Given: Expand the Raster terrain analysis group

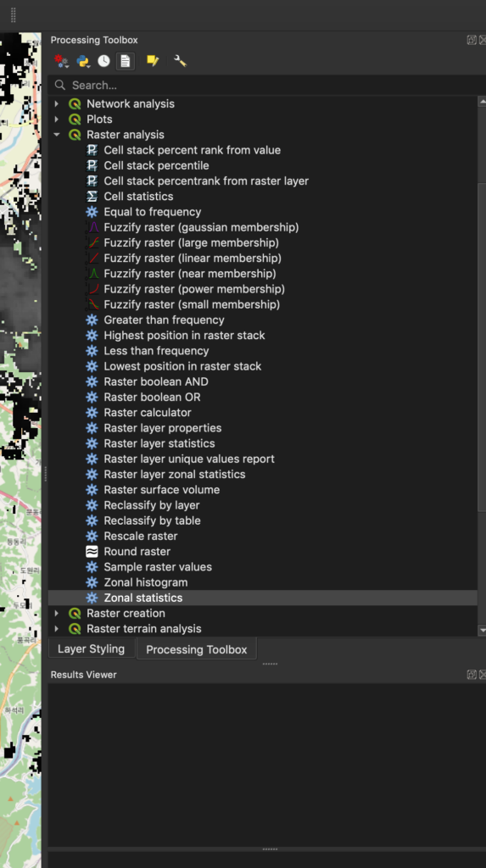Looking at the screenshot, I should (x=57, y=629).
